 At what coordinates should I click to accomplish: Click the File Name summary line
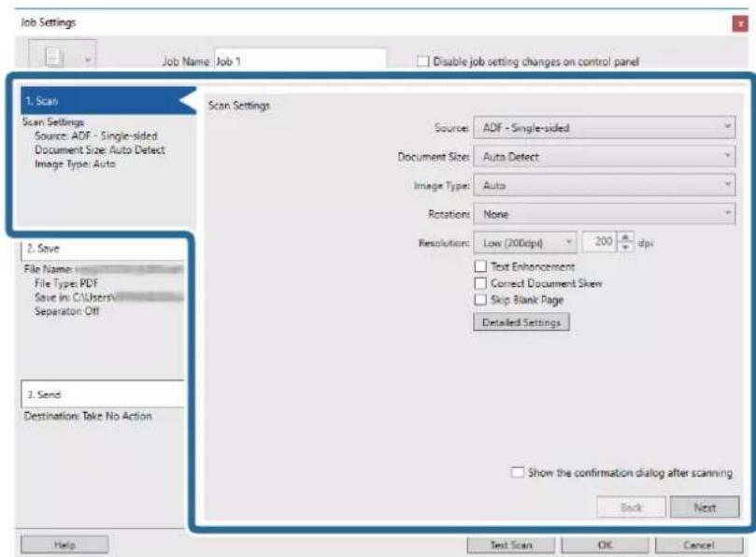click(104, 269)
